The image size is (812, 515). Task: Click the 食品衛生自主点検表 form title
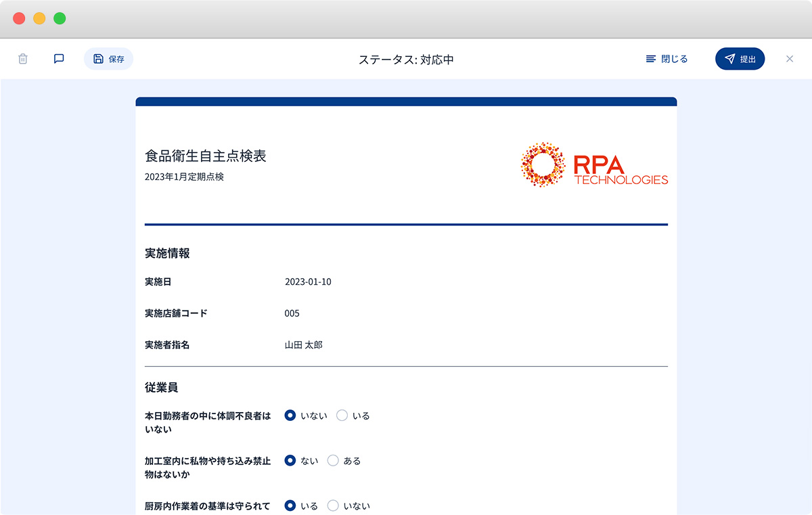(205, 156)
